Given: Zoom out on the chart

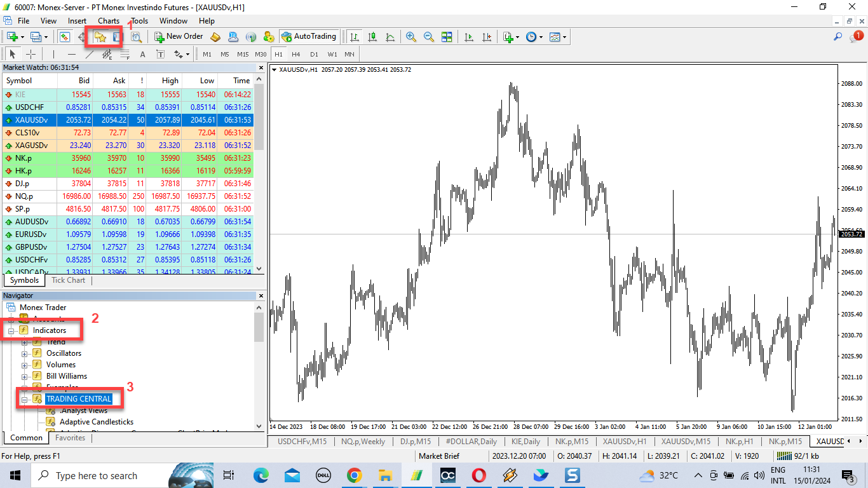Looking at the screenshot, I should (x=429, y=37).
